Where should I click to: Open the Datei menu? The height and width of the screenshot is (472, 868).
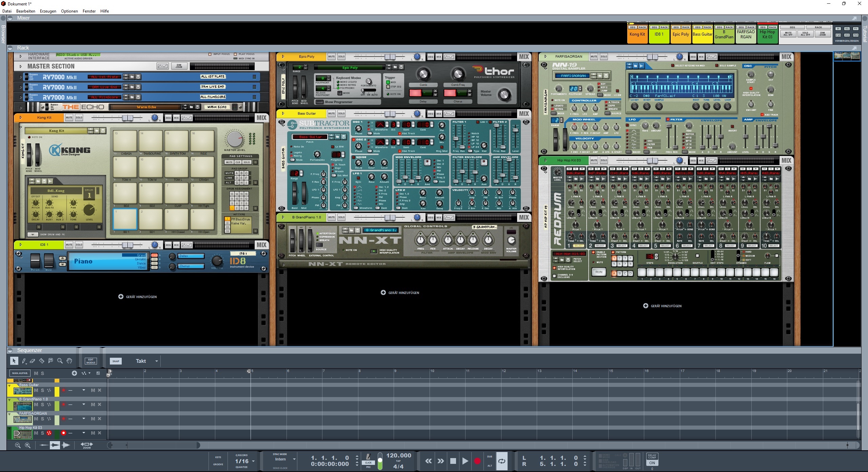7,11
